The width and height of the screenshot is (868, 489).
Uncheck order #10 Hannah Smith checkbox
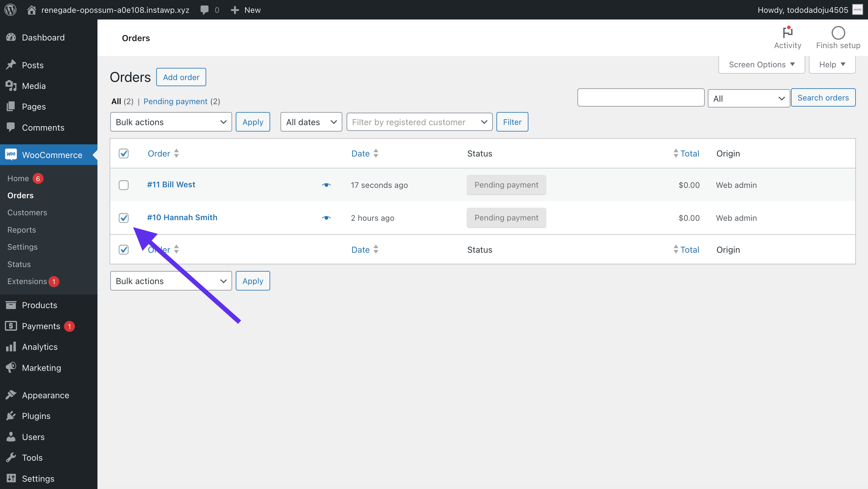click(124, 218)
